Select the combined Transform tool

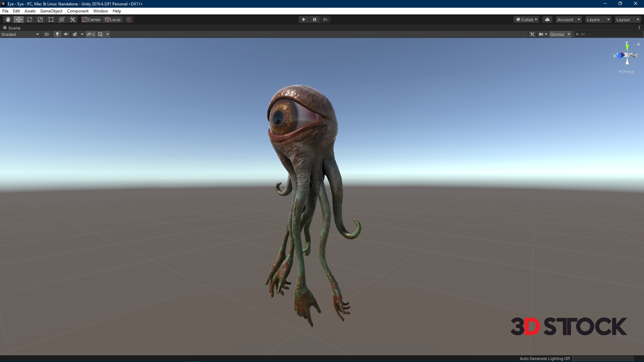62,19
